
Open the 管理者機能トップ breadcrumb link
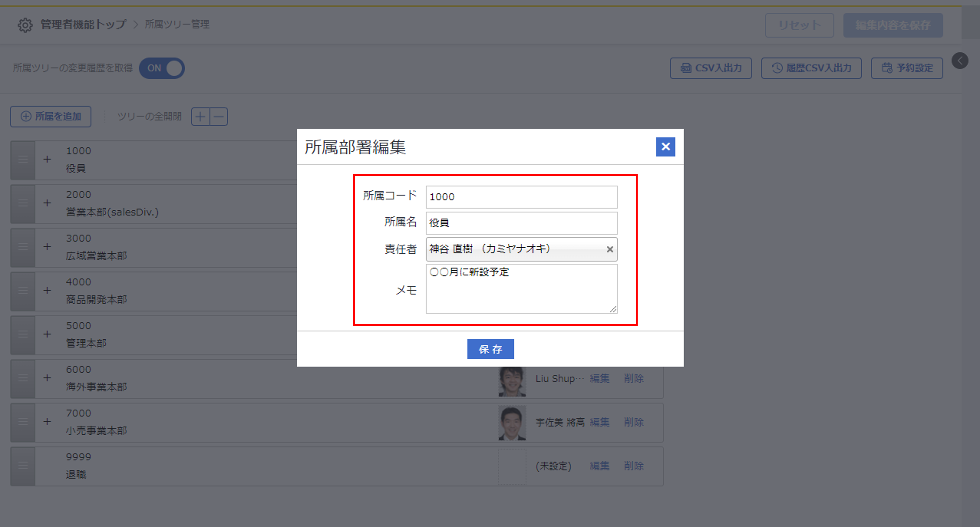[x=83, y=24]
